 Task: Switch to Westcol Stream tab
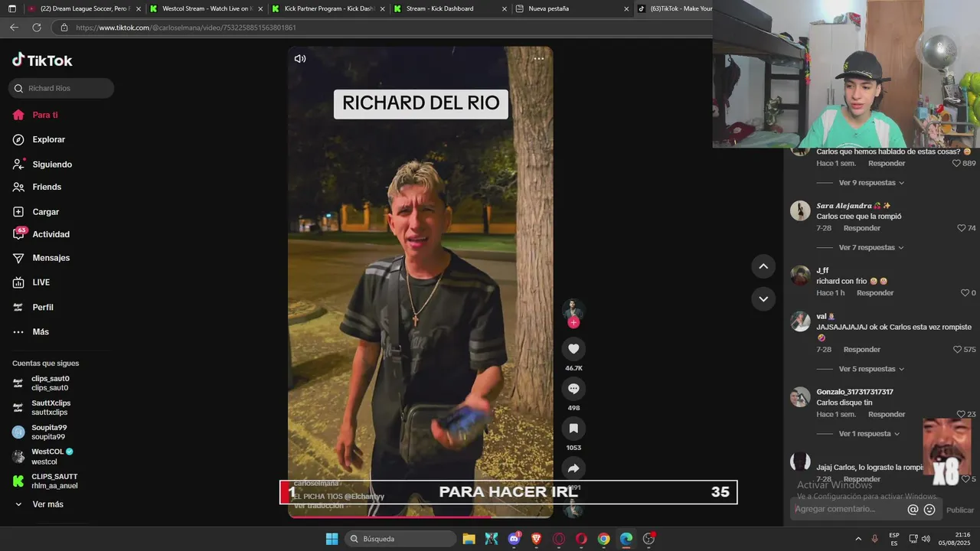point(207,8)
